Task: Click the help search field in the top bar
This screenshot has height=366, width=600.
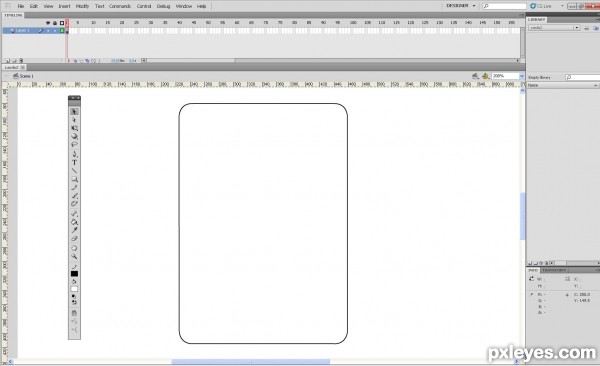Action: [504, 6]
